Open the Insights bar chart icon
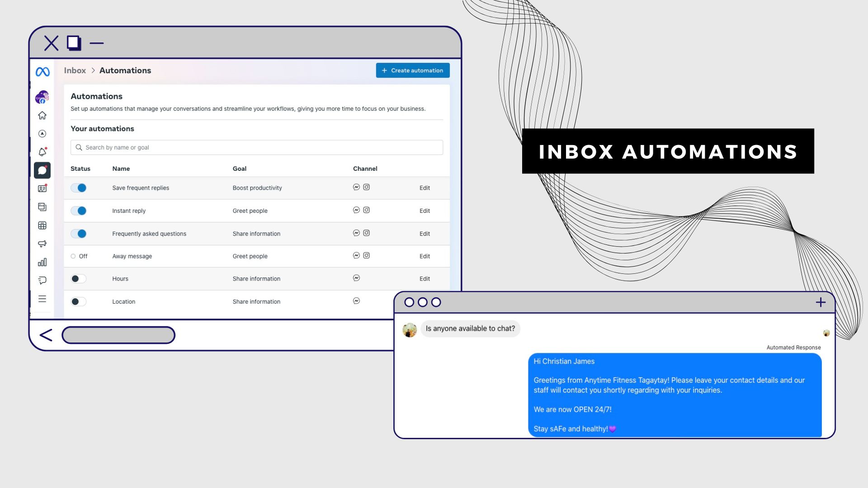This screenshot has width=868, height=488. click(42, 262)
